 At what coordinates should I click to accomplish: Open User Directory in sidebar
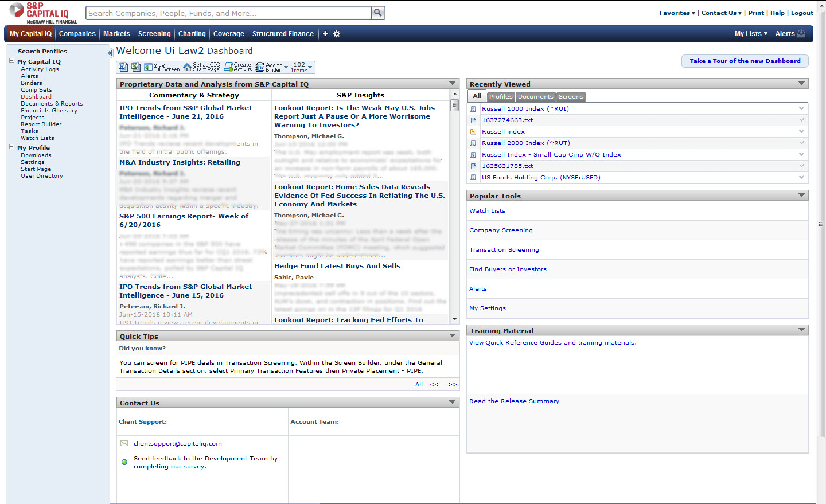[42, 176]
